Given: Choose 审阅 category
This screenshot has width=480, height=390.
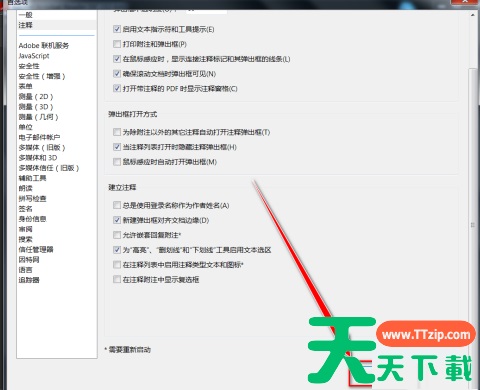Looking at the screenshot, I should point(26,229).
